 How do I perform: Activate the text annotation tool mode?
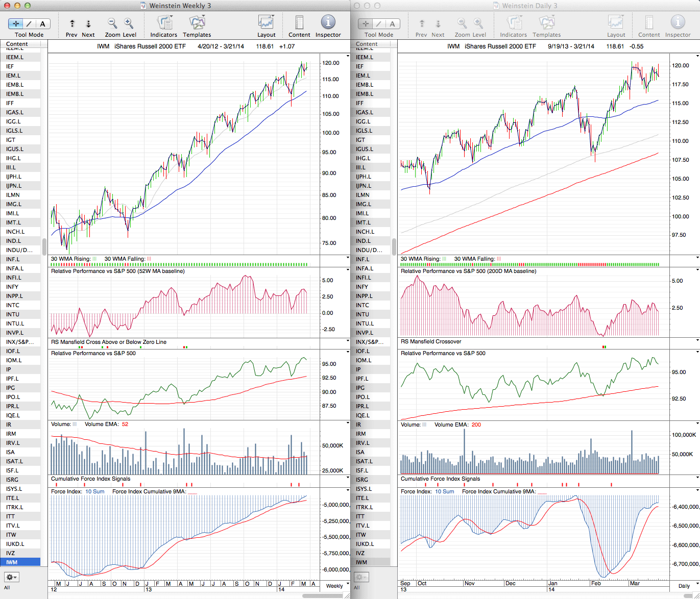42,23
